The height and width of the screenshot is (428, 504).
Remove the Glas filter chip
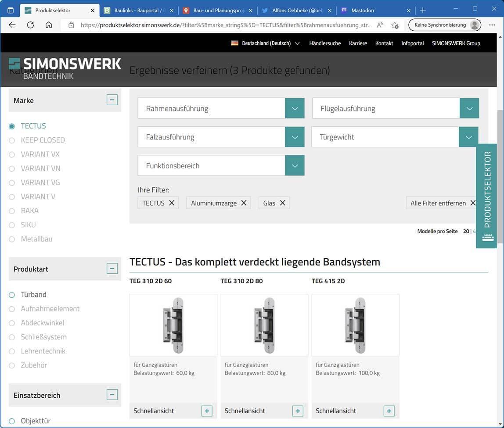click(283, 203)
